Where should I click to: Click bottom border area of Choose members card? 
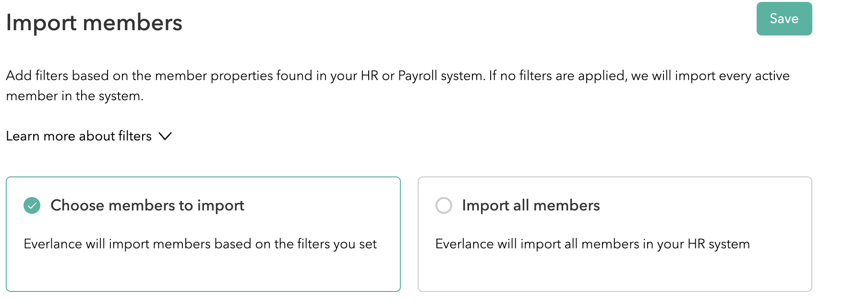click(203, 290)
